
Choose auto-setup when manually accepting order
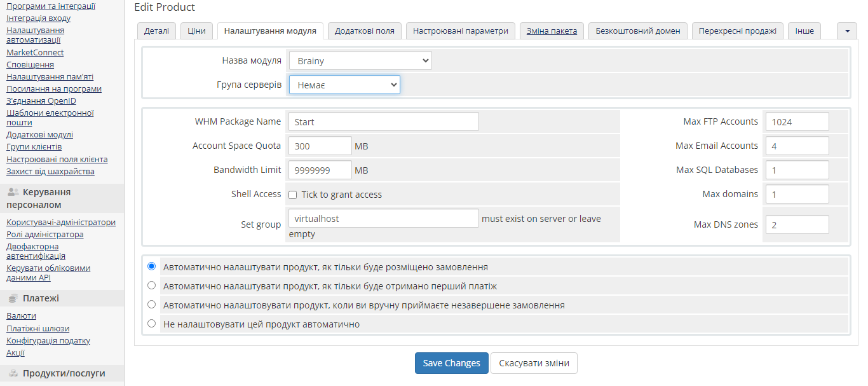151,305
